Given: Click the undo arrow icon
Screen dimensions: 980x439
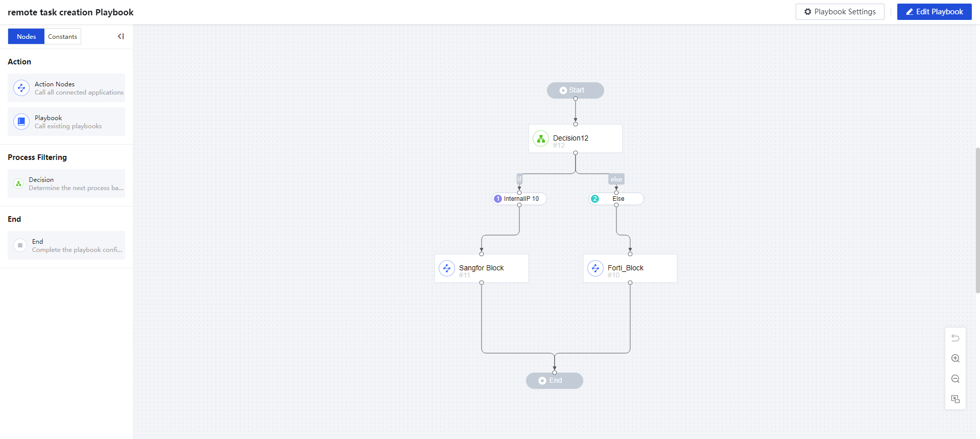Looking at the screenshot, I should 955,338.
